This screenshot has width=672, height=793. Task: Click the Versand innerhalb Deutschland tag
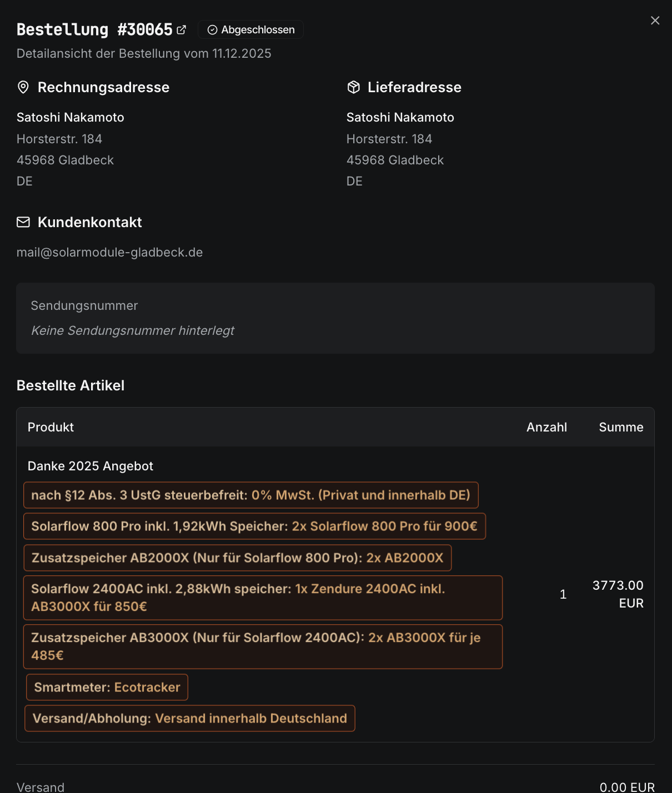190,719
